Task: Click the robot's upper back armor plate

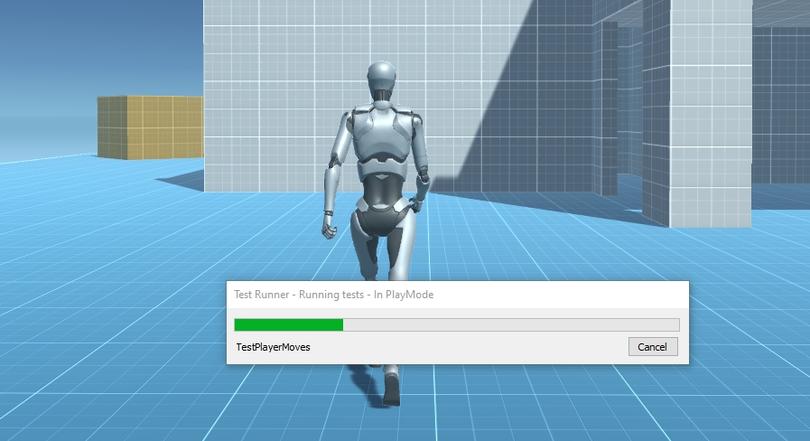Action: 382,135
